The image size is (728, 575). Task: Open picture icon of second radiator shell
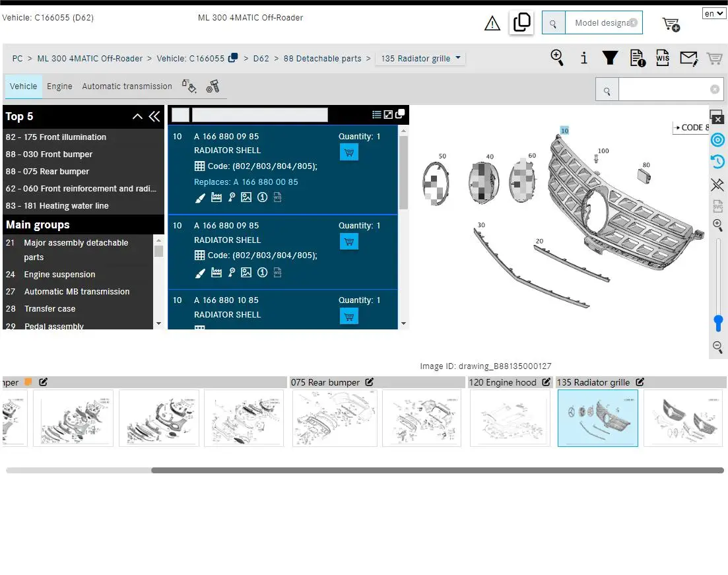[x=246, y=273]
